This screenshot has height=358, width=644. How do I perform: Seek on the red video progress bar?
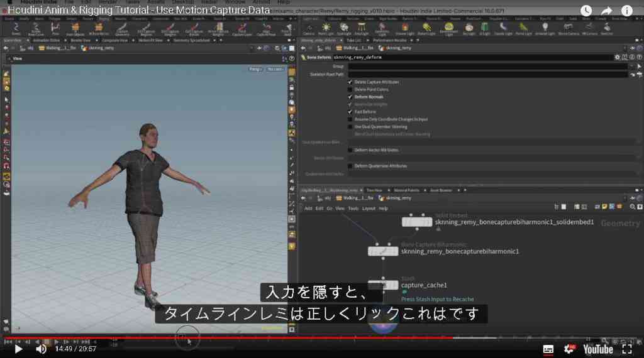pyautogui.click(x=228, y=338)
